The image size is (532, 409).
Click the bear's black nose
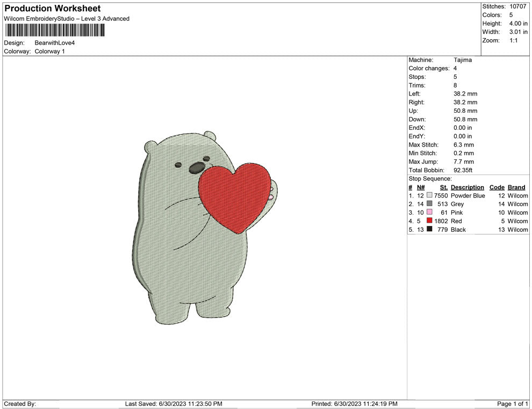[196, 170]
